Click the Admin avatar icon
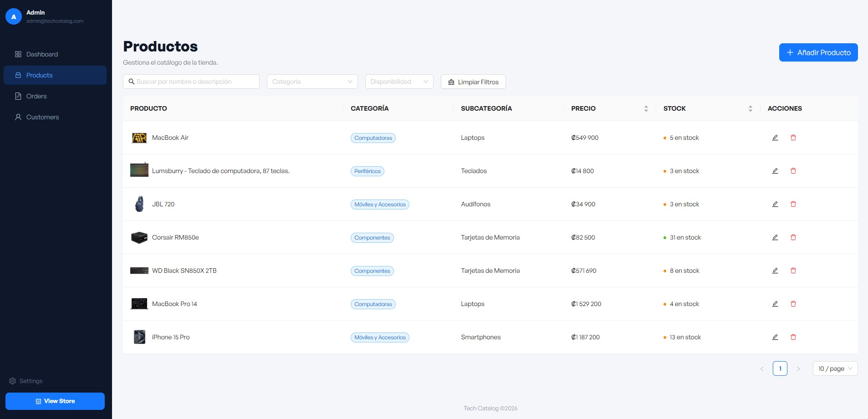 14,17
